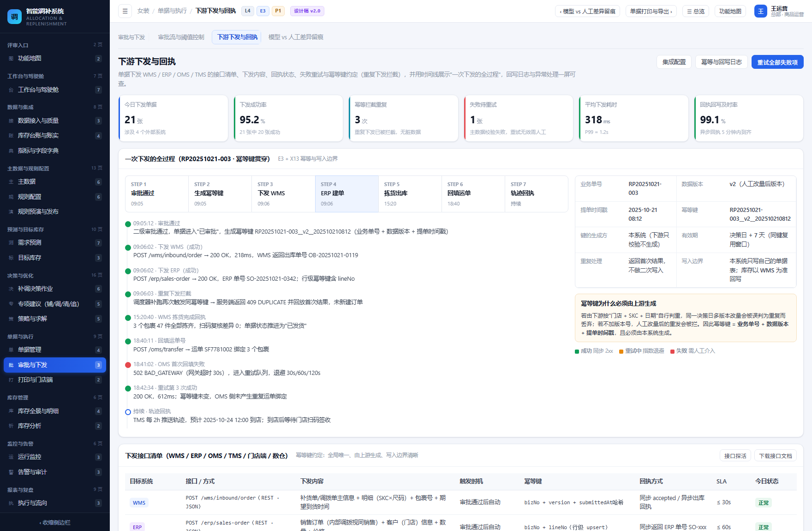Open 规则配置 sidebar item
Screen dimensions: 812x531
click(x=55, y=197)
